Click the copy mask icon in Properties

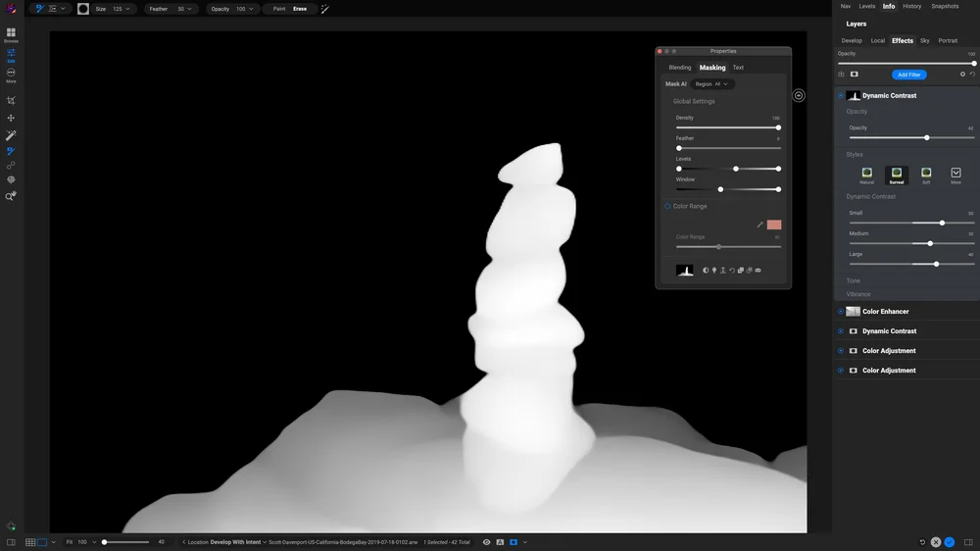[x=741, y=271]
